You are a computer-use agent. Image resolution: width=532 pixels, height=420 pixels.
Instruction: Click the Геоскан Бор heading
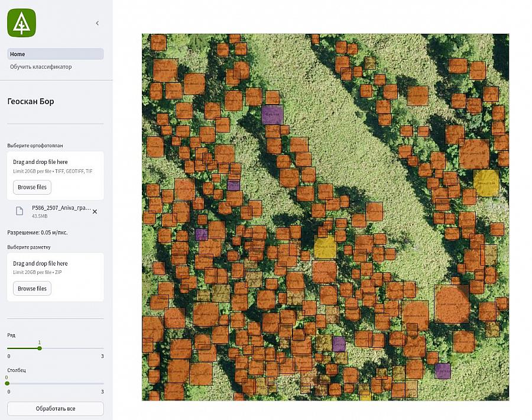point(31,101)
